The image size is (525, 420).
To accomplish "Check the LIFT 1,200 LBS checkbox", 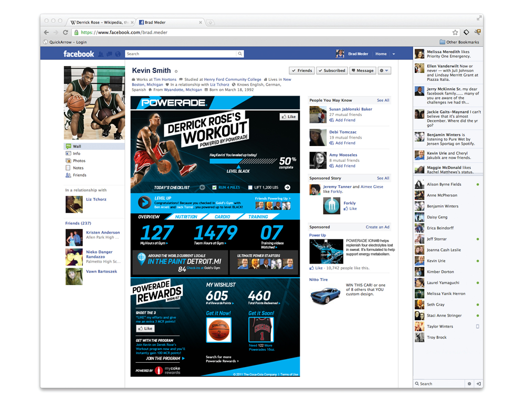I will coord(250,187).
